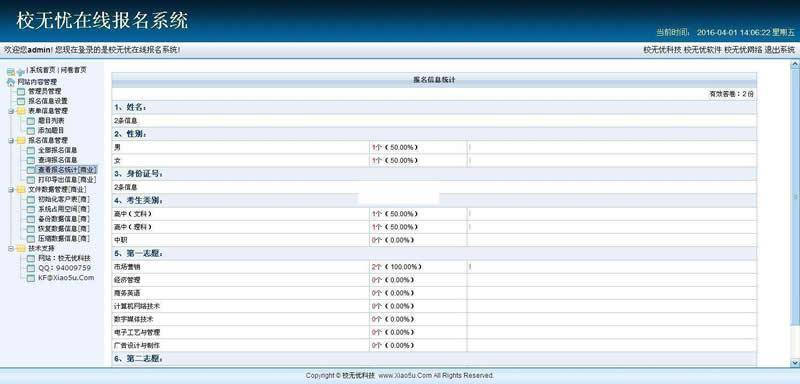Click the folder icon of 技术支持
Screen dimensions: 800x384
point(21,249)
